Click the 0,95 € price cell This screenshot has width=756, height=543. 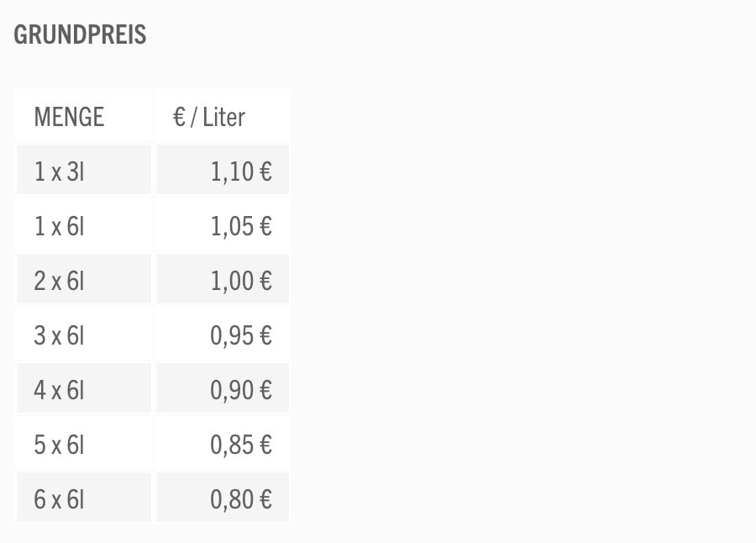coord(240,335)
